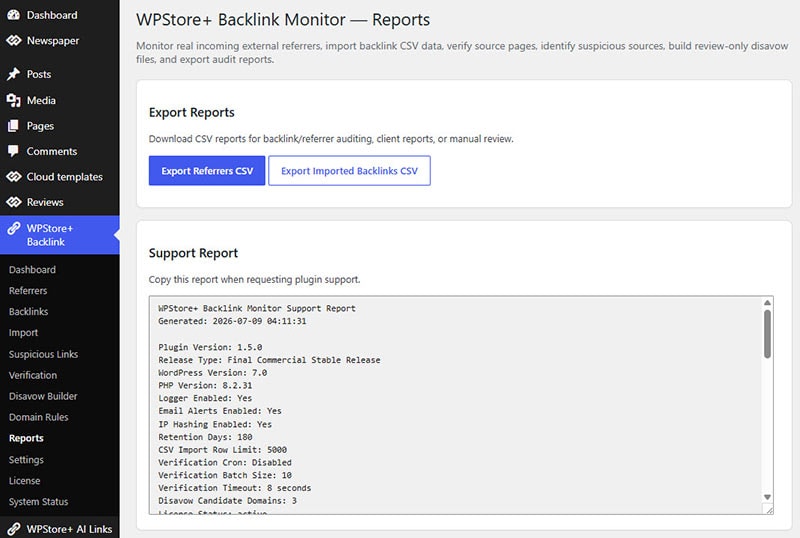Click Export Referrers CSV button
Screen dimensions: 800x538
tap(207, 170)
